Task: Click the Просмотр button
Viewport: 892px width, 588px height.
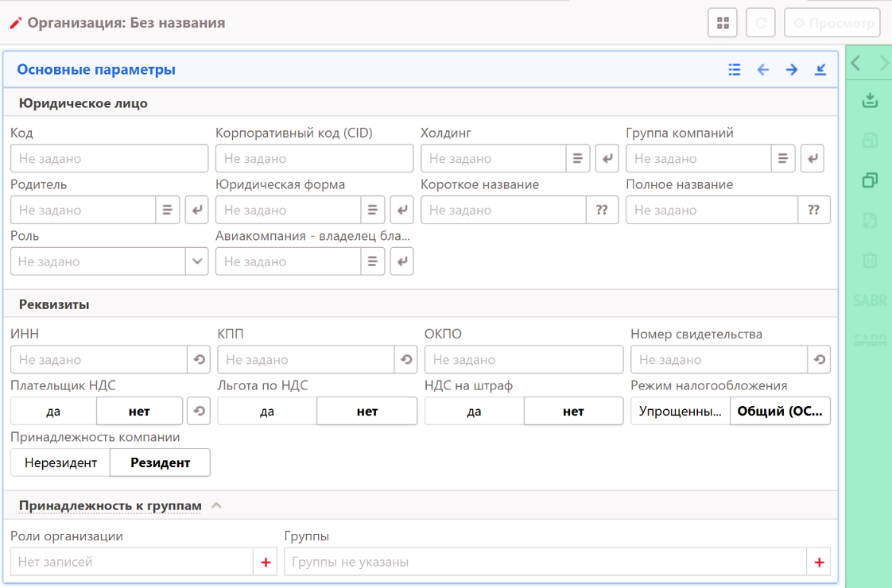Action: coord(832,23)
